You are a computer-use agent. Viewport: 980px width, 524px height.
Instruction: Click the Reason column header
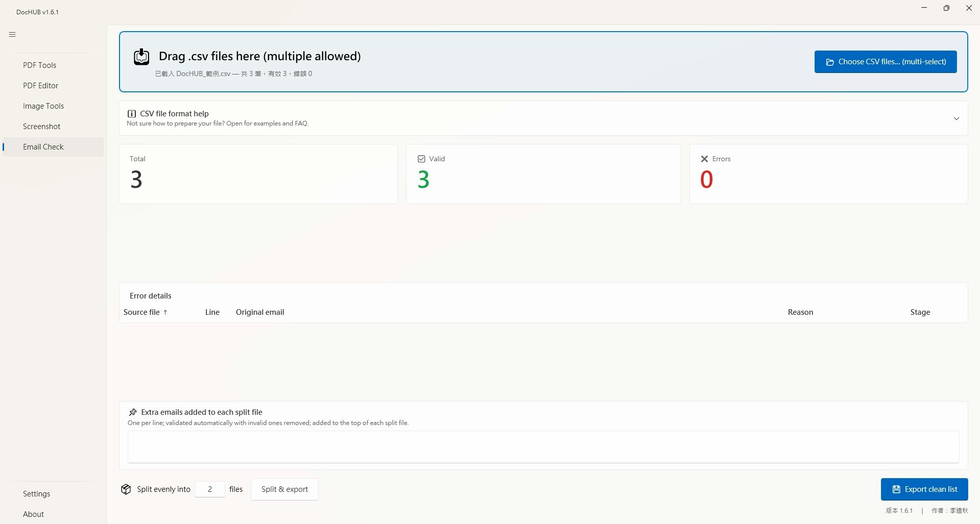(800, 312)
